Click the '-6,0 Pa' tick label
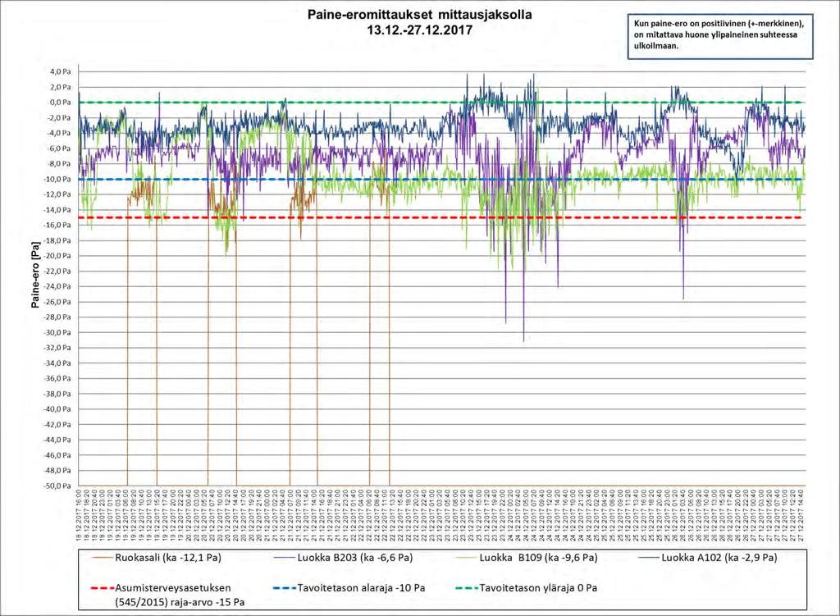The height and width of the screenshot is (616, 840). coord(58,148)
